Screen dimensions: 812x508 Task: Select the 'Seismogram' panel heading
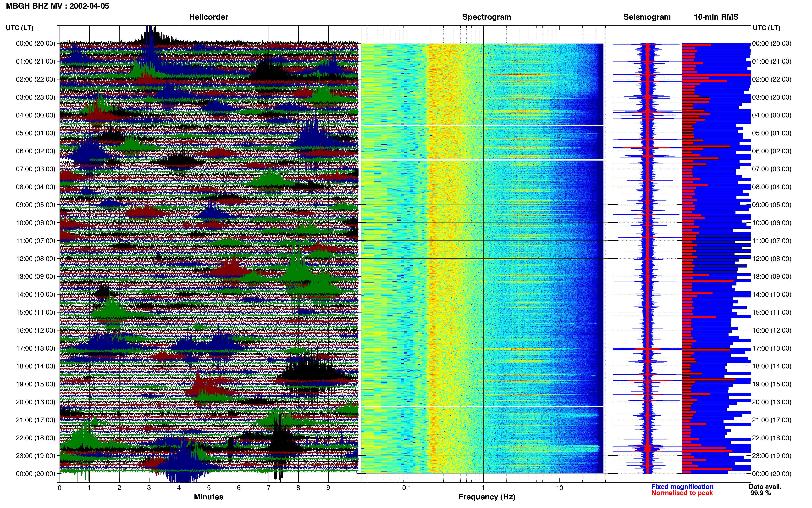tap(647, 17)
